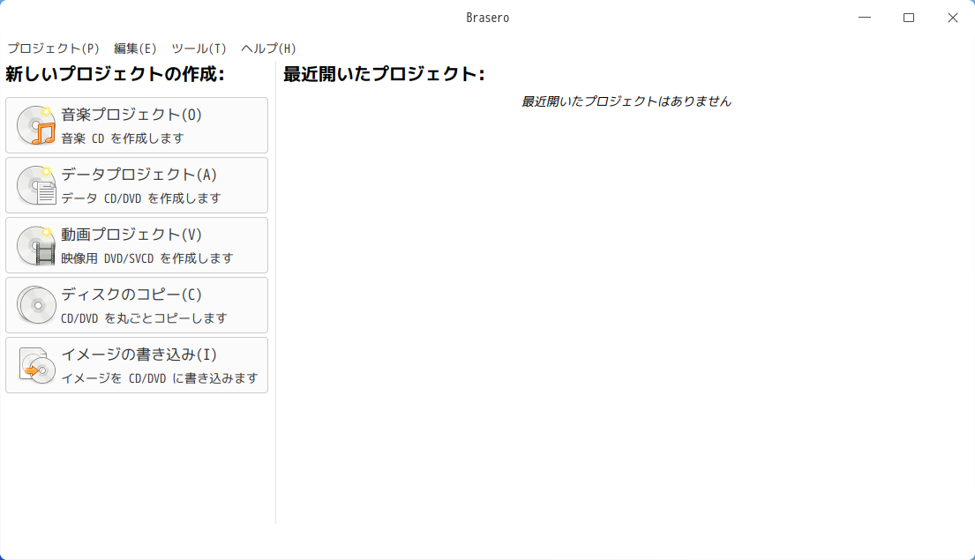Click the 新しいプロジェクトの作成 heading
This screenshot has width=975, height=560.
pyautogui.click(x=115, y=74)
